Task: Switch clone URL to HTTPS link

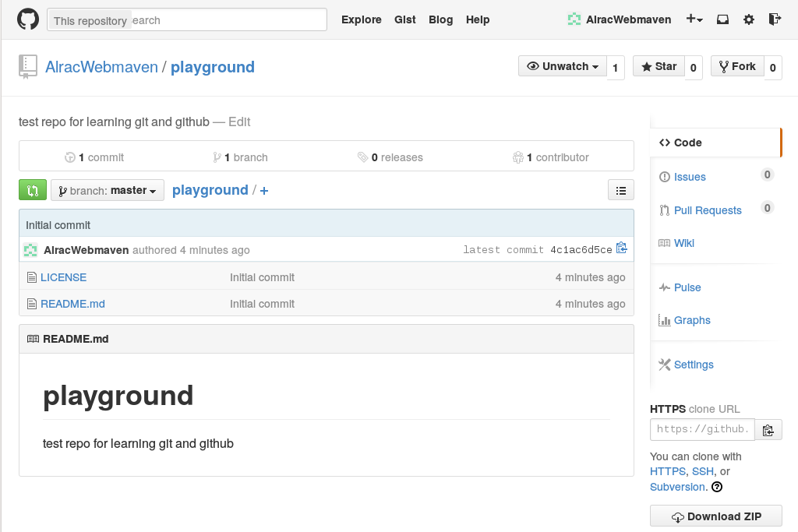Action: pos(668,471)
